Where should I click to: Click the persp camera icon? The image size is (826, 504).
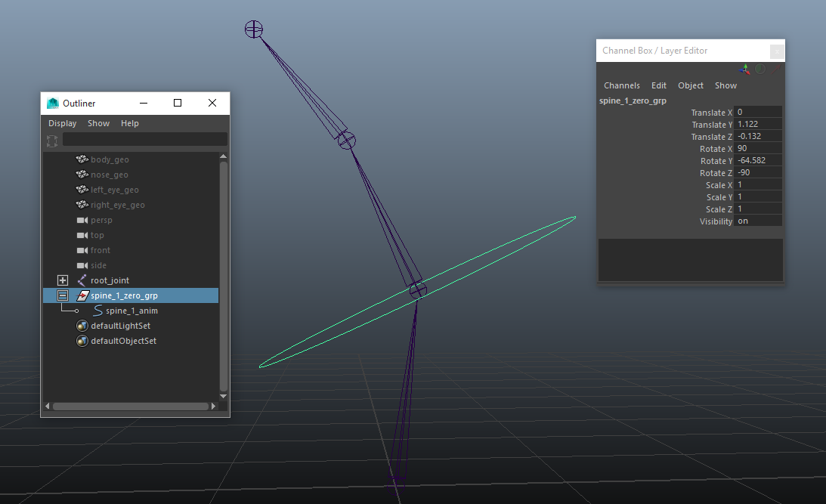[x=82, y=220]
